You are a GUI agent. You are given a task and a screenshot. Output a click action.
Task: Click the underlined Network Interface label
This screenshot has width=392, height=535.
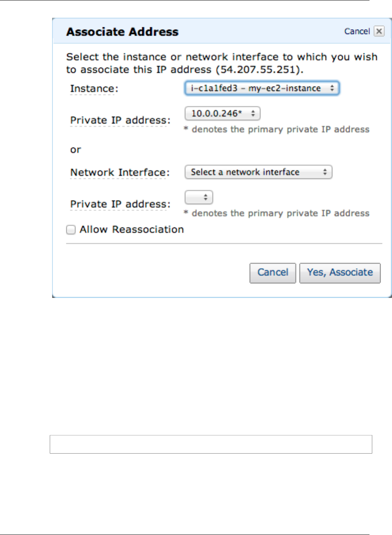120,173
